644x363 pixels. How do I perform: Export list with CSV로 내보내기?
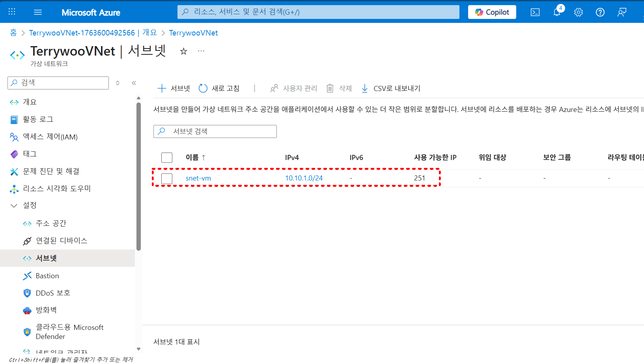[x=391, y=88]
